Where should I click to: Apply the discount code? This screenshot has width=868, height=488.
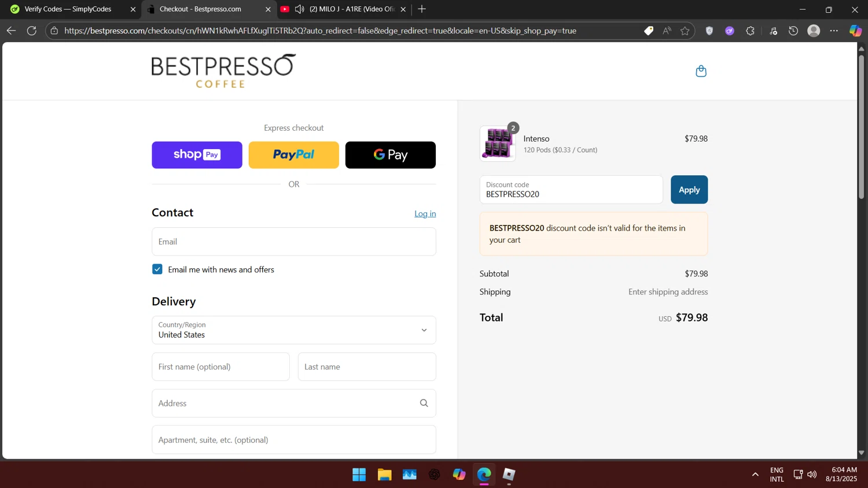click(689, 190)
